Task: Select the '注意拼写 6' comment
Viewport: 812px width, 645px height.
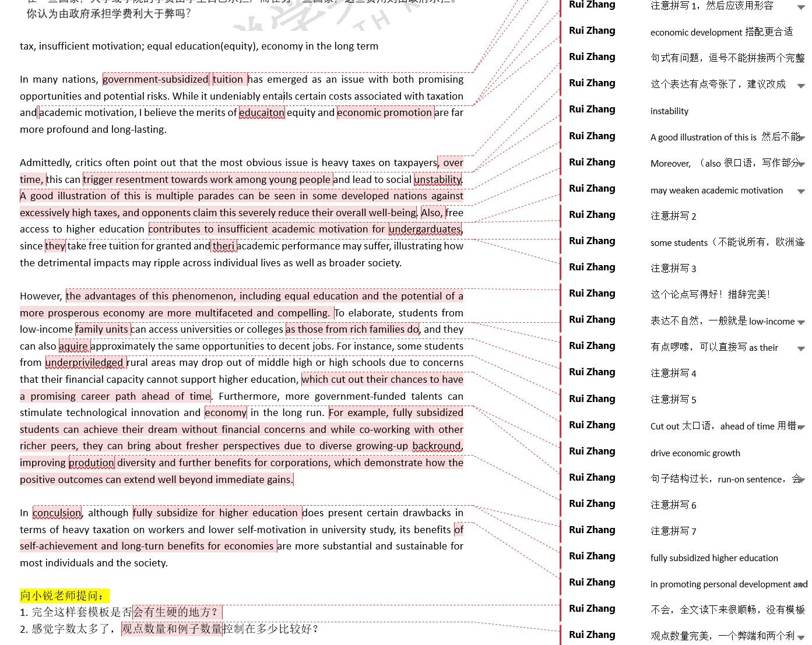Action: pyautogui.click(x=673, y=505)
